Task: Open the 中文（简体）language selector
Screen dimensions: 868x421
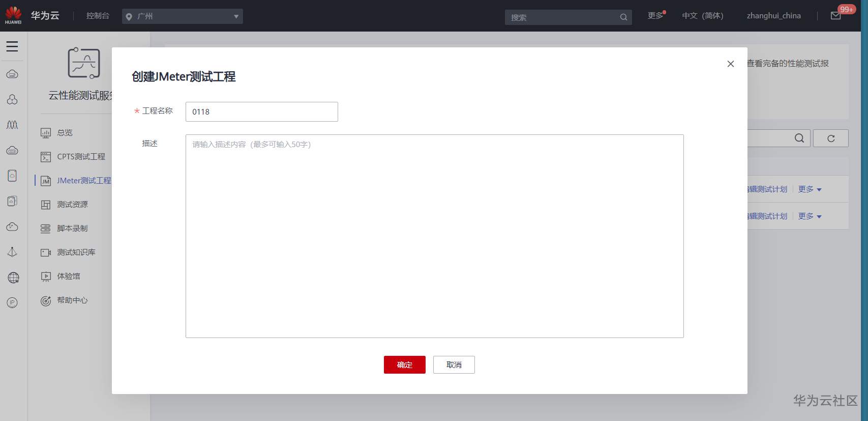Action: [703, 16]
